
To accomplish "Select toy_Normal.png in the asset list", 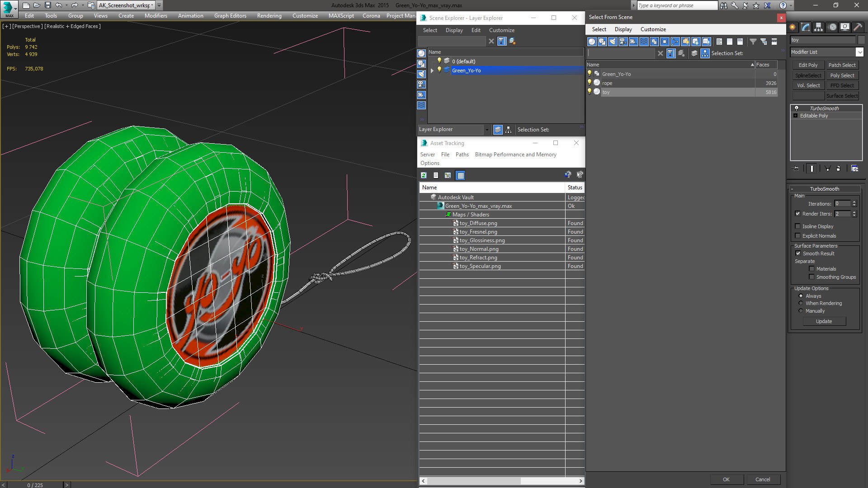I will click(479, 249).
